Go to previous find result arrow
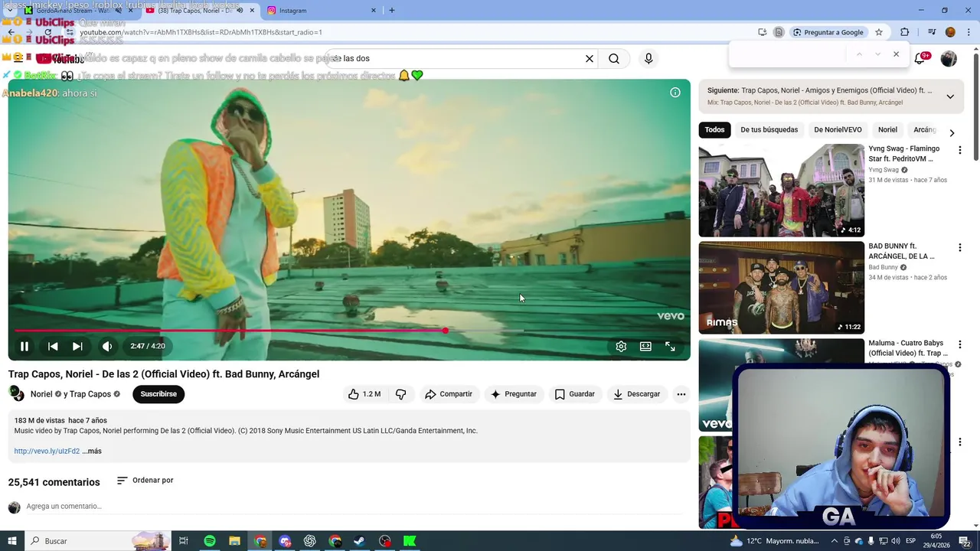Screen dimensions: 980x551 [x=859, y=54]
